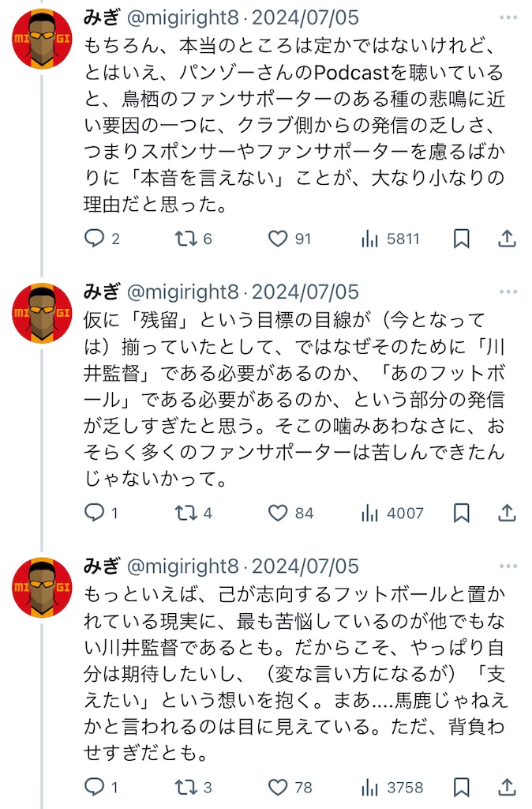Retweet the first tweet with 6 retweets
Viewport: 532px width, 809px height.
[185, 239]
